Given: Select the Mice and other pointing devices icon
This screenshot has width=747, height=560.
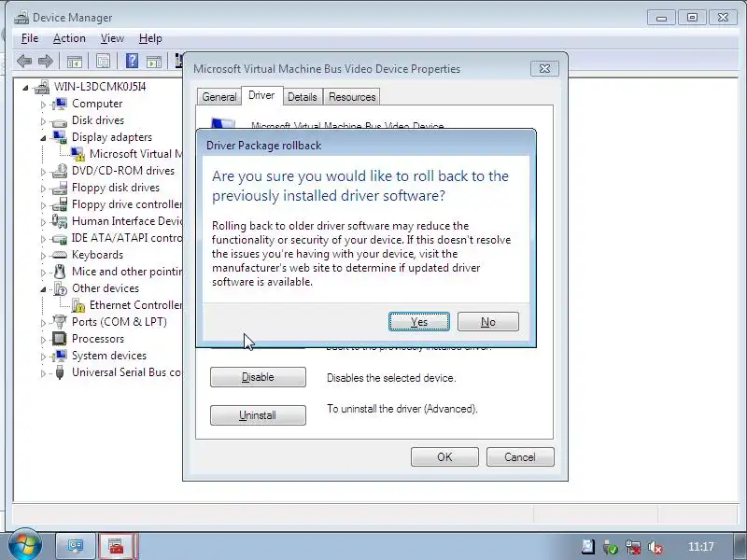Looking at the screenshot, I should point(60,272).
